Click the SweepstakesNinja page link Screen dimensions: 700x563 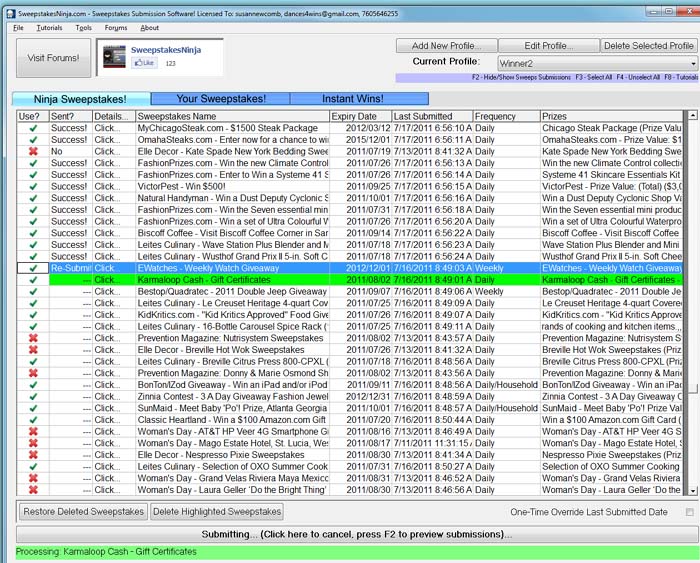click(166, 50)
